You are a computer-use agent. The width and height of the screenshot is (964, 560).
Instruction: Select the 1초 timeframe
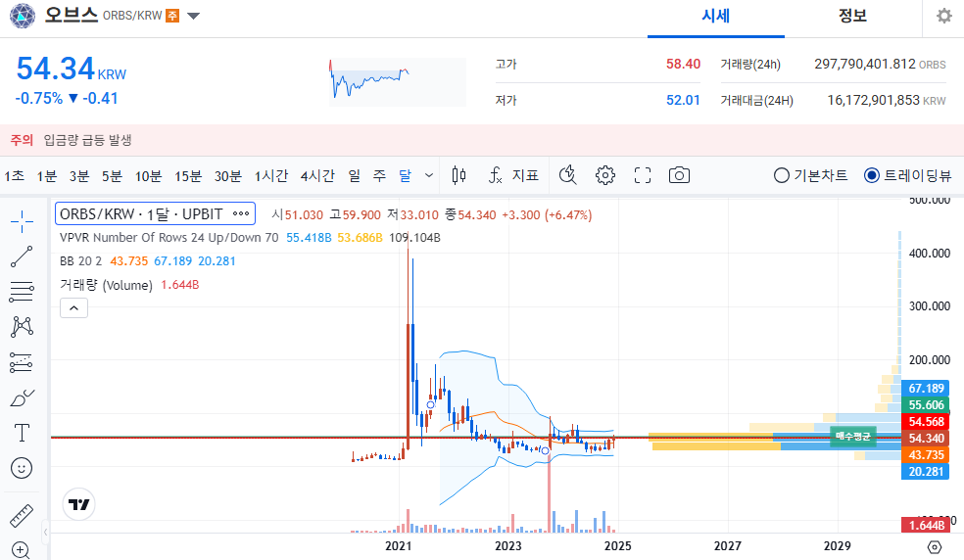coord(14,176)
